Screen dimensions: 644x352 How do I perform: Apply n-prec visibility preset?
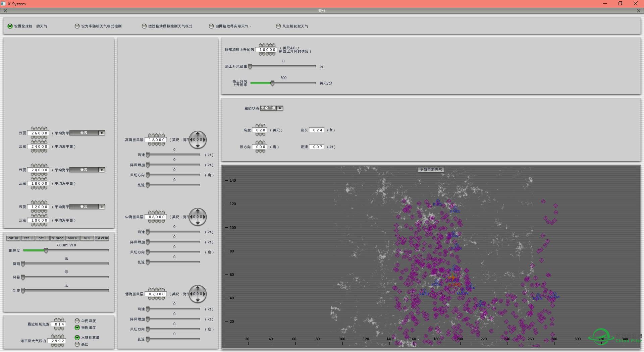(57, 238)
